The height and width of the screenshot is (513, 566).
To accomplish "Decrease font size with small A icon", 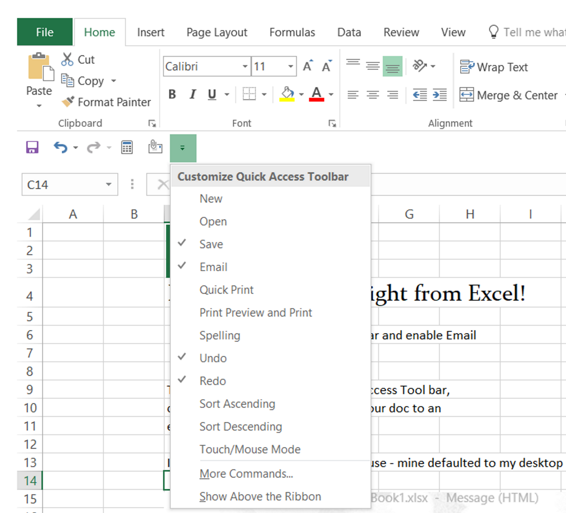I will (x=327, y=66).
